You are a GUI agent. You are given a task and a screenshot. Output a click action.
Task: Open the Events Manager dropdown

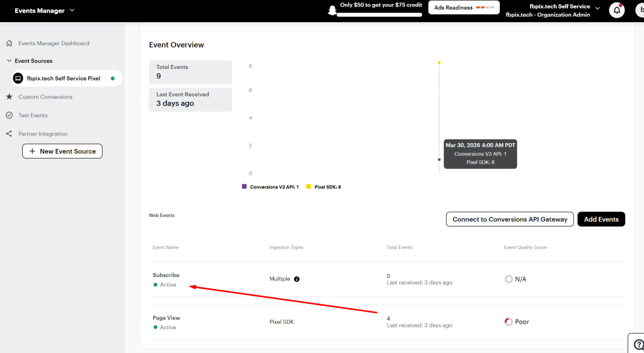44,11
